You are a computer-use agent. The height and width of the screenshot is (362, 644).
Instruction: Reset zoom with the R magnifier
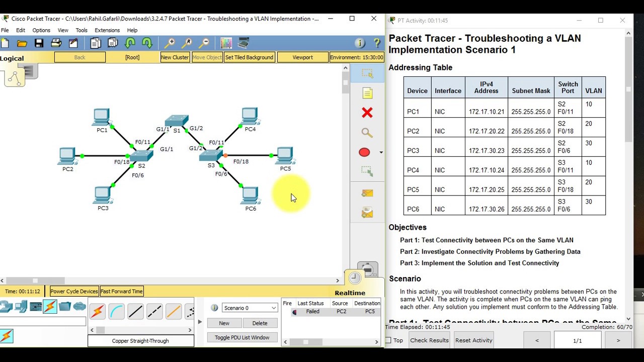coord(187,43)
